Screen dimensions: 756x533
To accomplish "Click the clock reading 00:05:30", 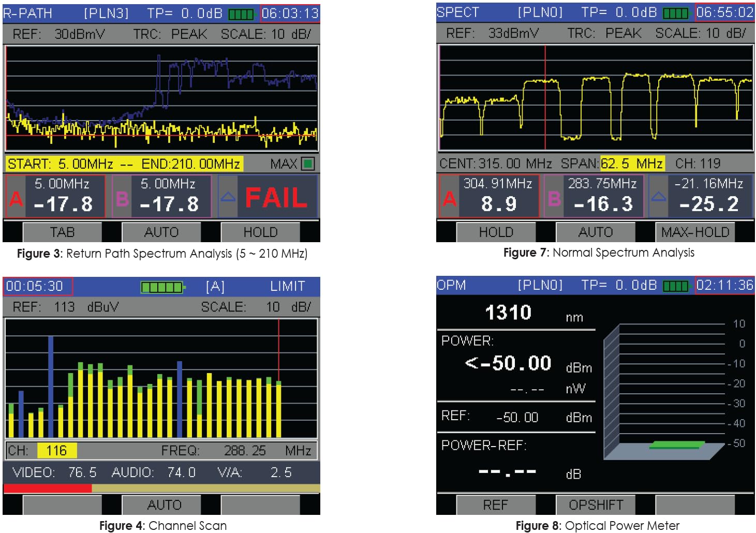I will [38, 286].
